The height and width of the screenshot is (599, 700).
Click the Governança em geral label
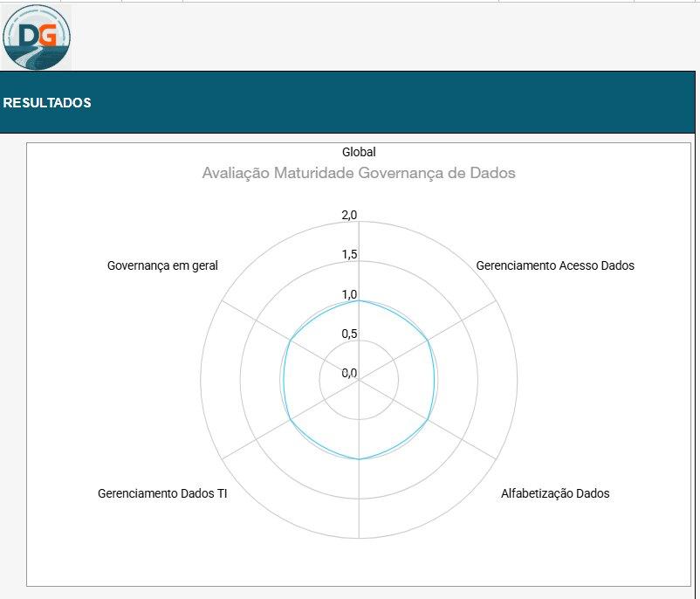(162, 265)
